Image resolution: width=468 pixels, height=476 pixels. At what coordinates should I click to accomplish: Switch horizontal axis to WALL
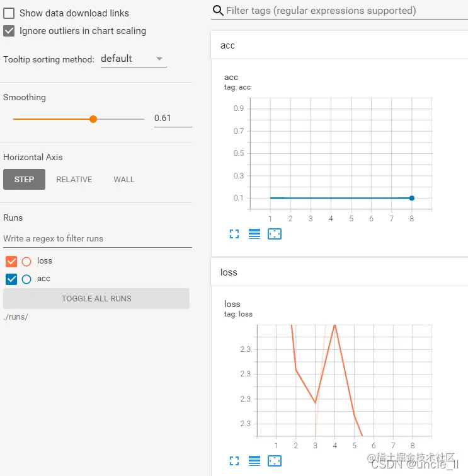[124, 180]
